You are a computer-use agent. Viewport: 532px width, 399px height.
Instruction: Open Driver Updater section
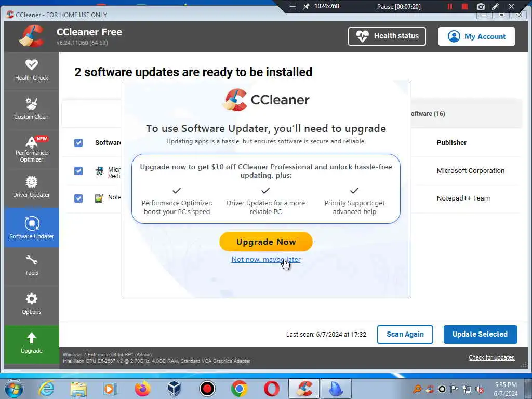[32, 187]
